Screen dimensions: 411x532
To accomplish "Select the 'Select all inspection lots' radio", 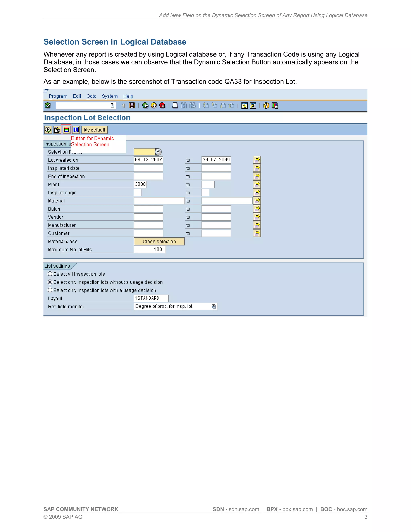I will click(x=50, y=274).
